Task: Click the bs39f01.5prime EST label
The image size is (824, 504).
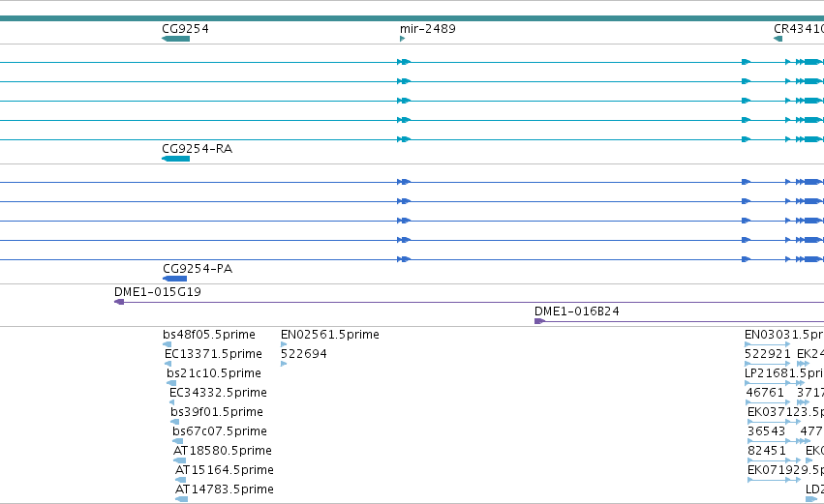Action: [217, 412]
